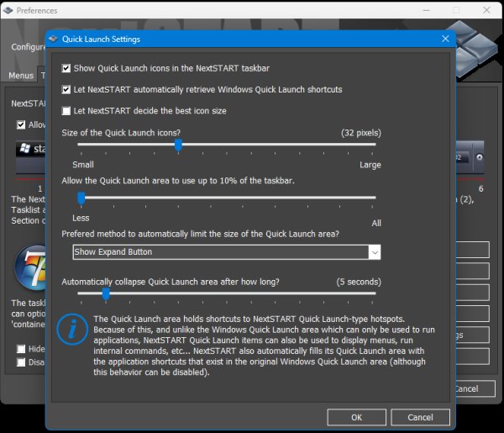Click the Preferences window title icon
Screen dimensions: 504x433
click(x=10, y=11)
